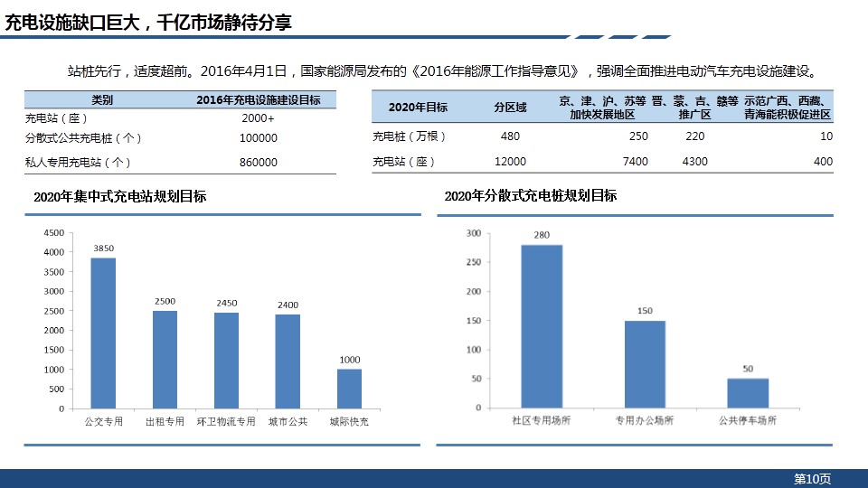This screenshot has width=868, height=488.
Task: Click axis category label 专用办公场所
Action: pos(645,420)
